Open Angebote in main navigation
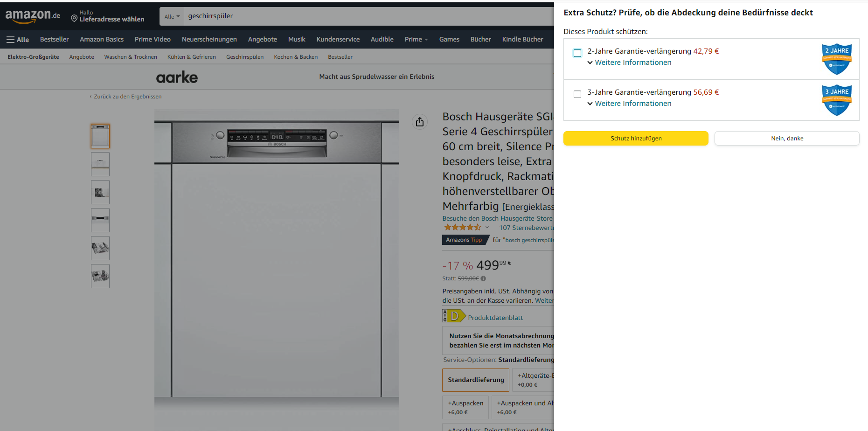Image resolution: width=868 pixels, height=431 pixels. pyautogui.click(x=263, y=40)
